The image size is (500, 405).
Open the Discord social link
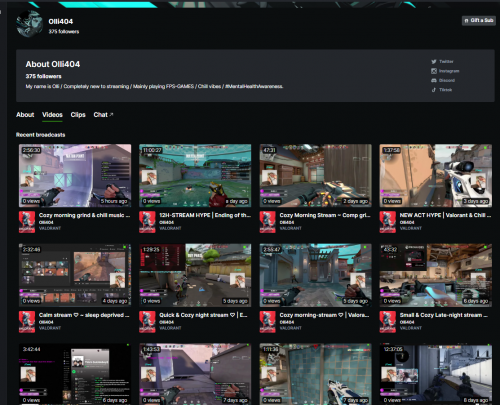pyautogui.click(x=443, y=80)
